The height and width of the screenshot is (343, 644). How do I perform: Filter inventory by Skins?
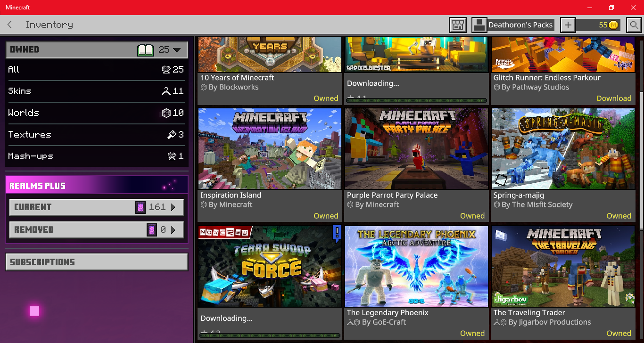tap(96, 91)
